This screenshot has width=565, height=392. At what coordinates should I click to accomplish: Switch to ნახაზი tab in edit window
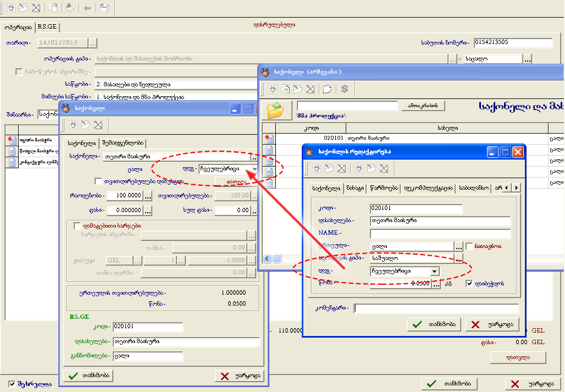(355, 187)
